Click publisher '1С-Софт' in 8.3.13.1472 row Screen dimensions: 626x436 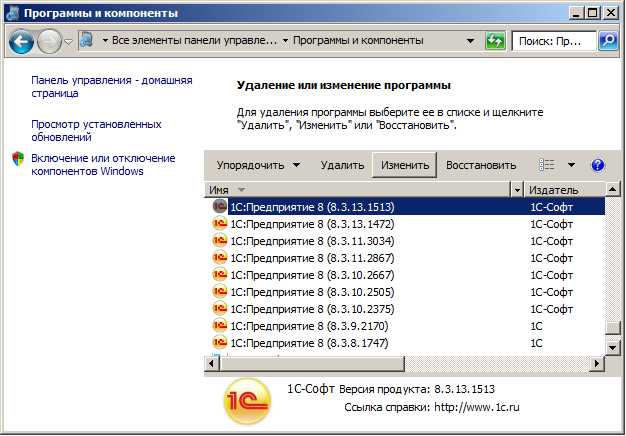pyautogui.click(x=551, y=224)
